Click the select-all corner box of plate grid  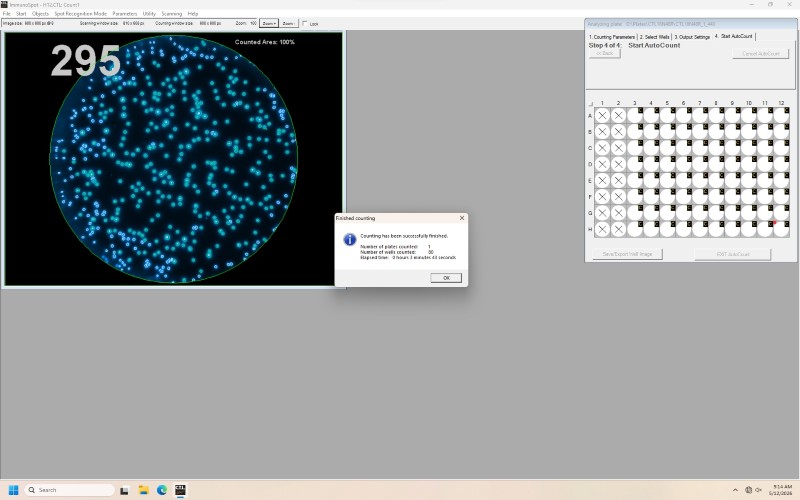click(591, 104)
